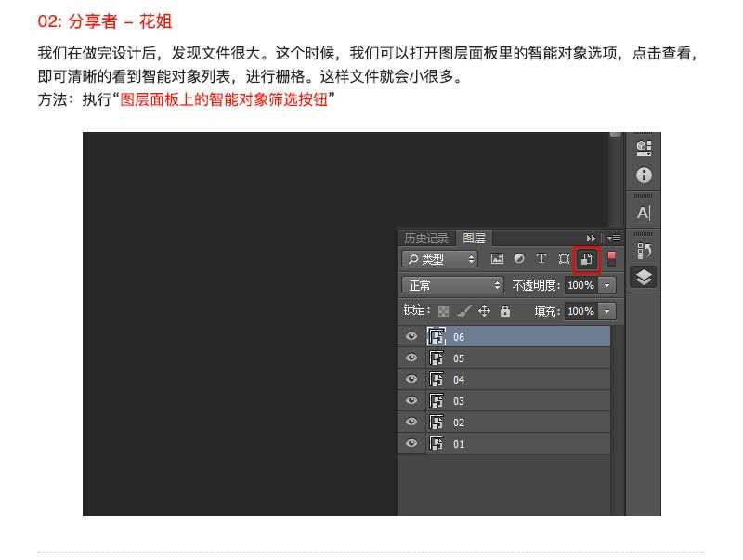Viewport: 743px width, 560px height.
Task: Click the pixel layer filter icon
Action: pyautogui.click(x=500, y=257)
